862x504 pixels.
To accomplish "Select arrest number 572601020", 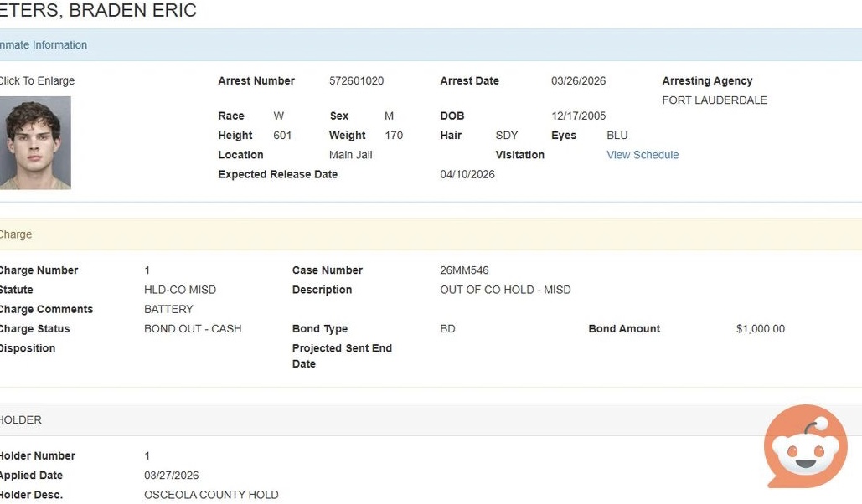I will click(356, 81).
